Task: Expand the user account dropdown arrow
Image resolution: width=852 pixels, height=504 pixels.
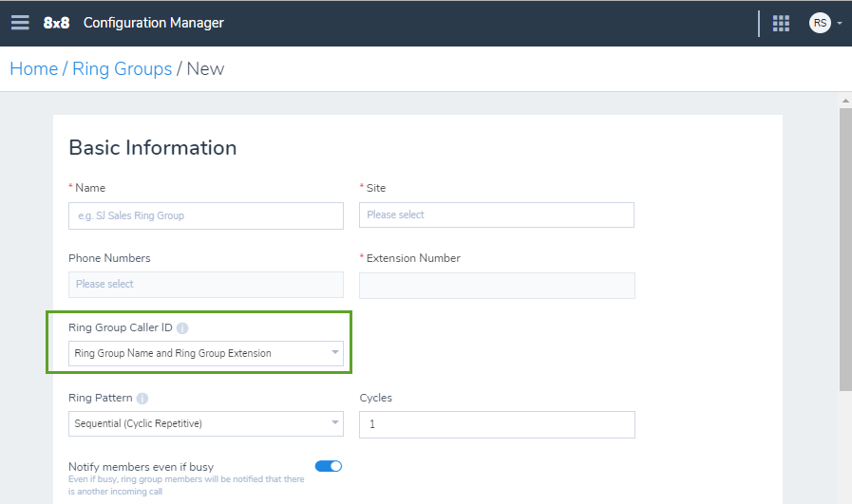Action: (840, 24)
